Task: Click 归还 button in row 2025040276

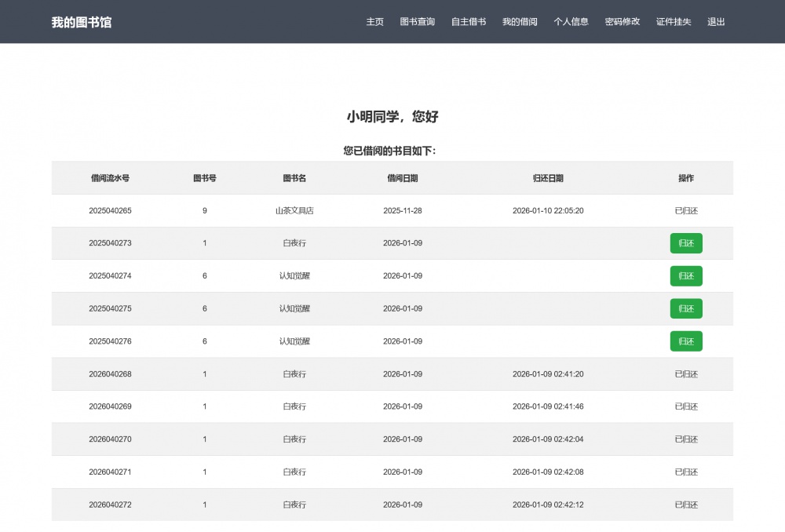Action: tap(685, 341)
